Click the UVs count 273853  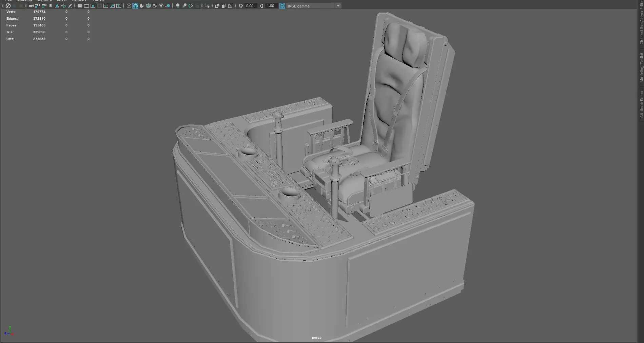[x=39, y=39]
